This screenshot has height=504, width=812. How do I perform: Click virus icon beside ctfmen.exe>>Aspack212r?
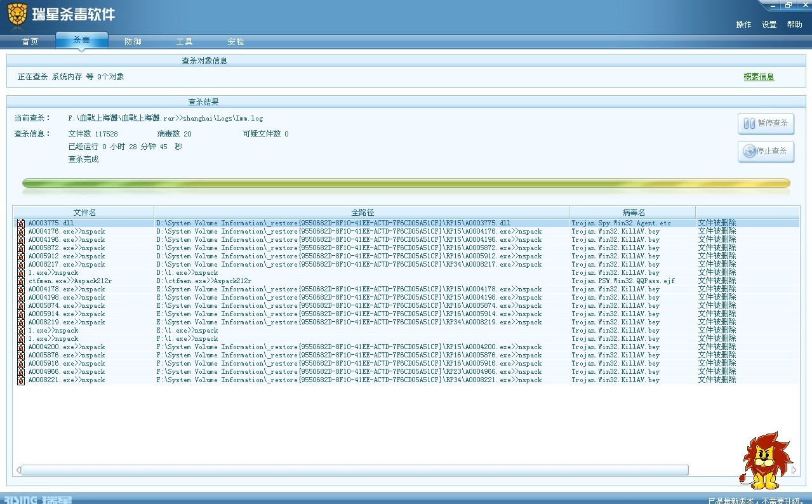21,281
